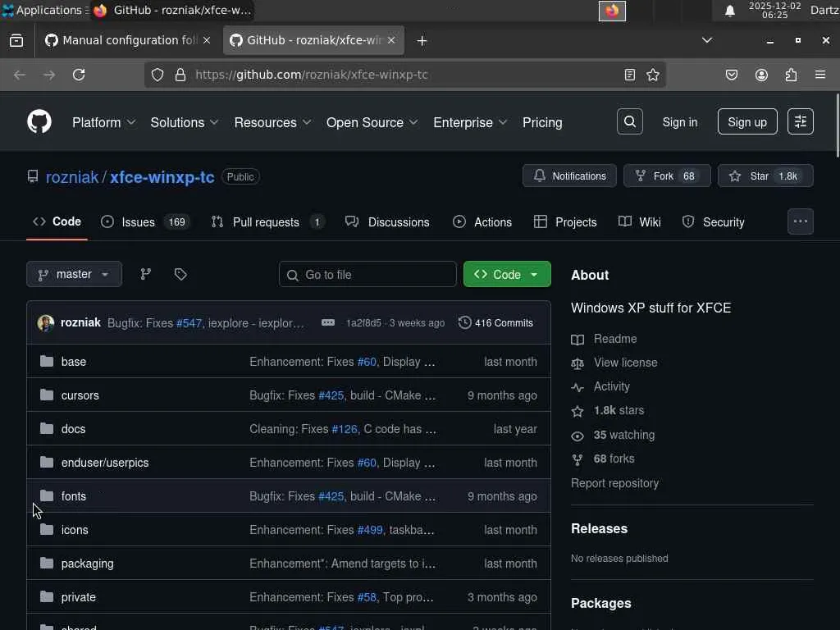The image size is (840, 630).
Task: Expand the Enterprise navigation menu
Action: tap(470, 122)
